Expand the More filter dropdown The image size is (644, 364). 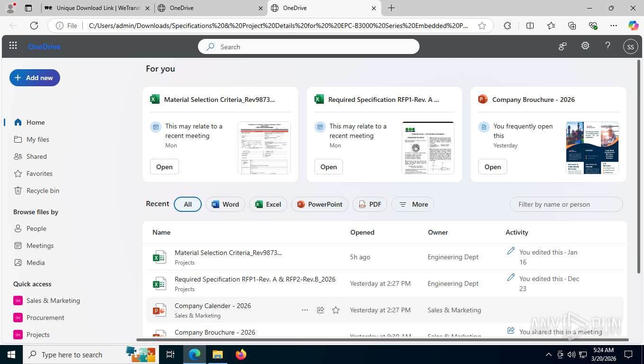[412, 204]
